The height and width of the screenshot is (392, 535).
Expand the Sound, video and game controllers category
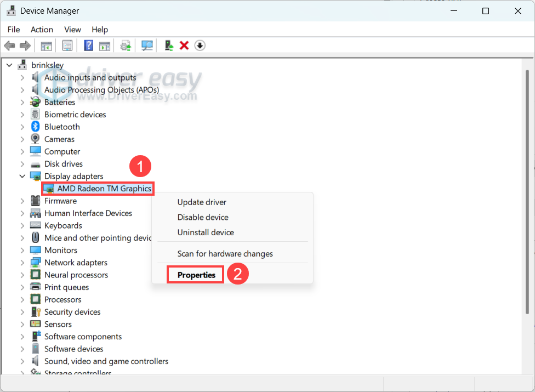(22, 361)
